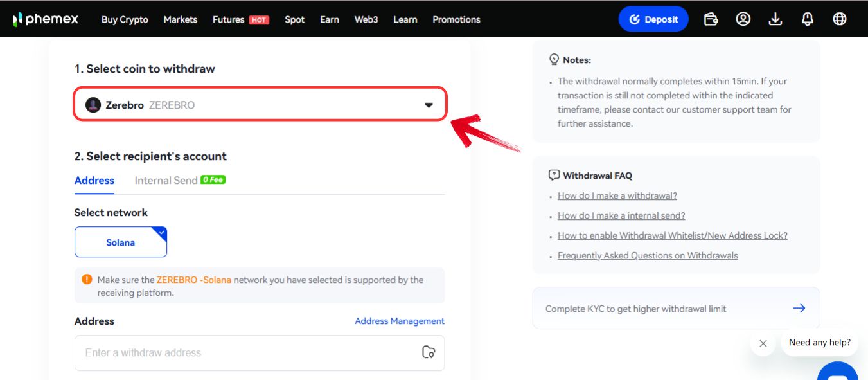The width and height of the screenshot is (868, 380).
Task: Open the notifications bell icon
Action: pos(808,19)
